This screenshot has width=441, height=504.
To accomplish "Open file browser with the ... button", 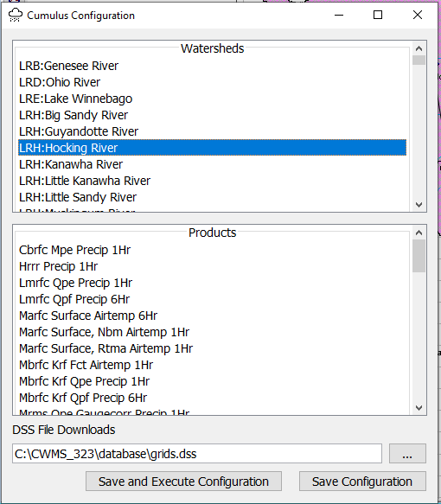I will coord(407,454).
